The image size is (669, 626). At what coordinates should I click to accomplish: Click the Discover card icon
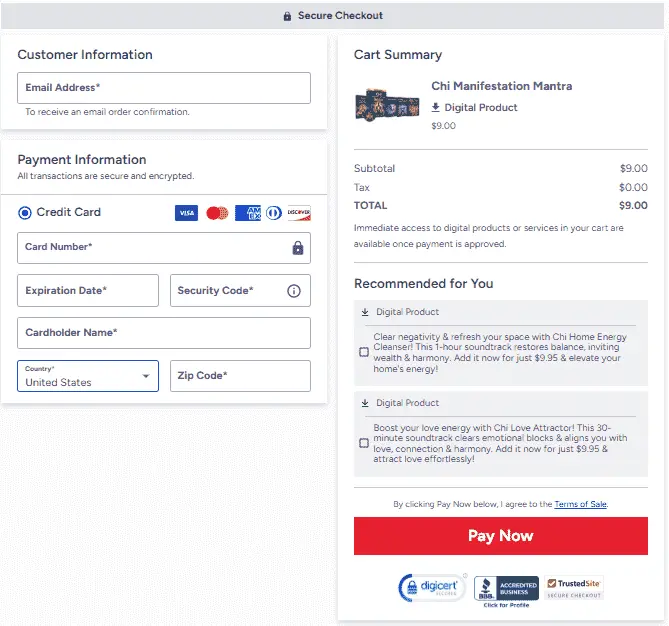coord(299,213)
